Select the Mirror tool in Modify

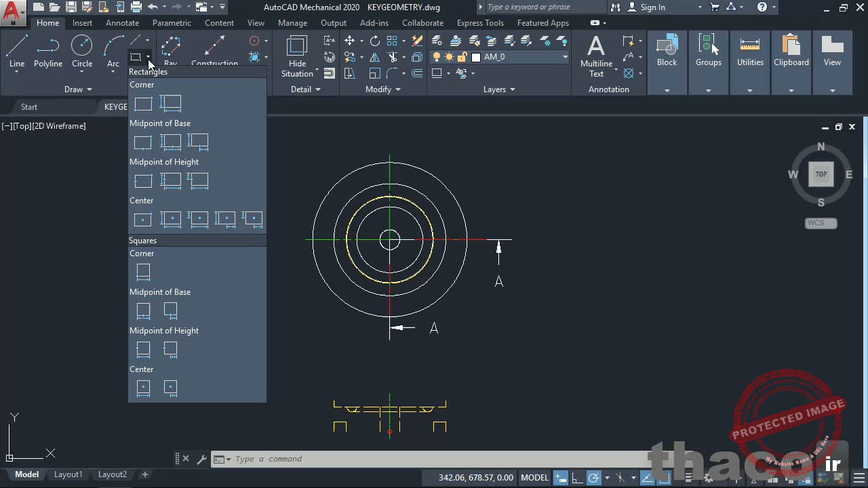coord(374,58)
